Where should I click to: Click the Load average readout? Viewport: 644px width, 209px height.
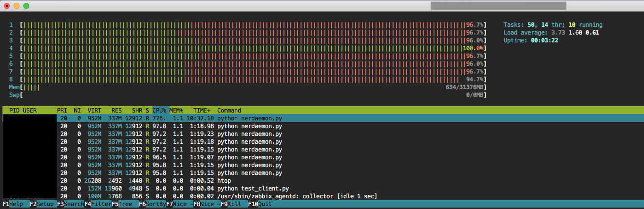click(551, 33)
